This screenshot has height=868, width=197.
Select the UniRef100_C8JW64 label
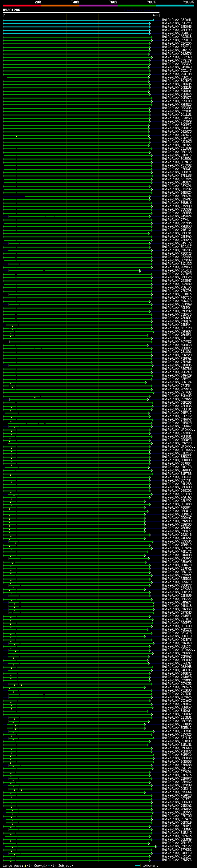[177, 463]
